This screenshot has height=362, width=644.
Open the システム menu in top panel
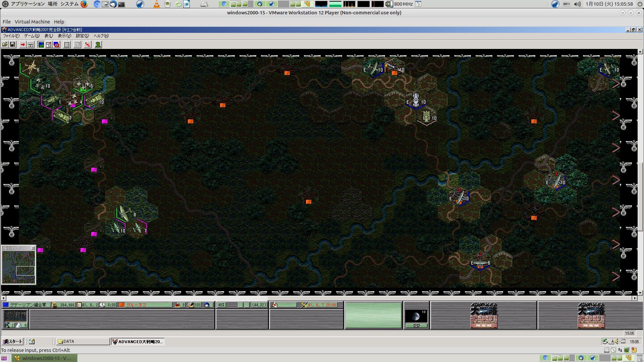[x=69, y=4]
